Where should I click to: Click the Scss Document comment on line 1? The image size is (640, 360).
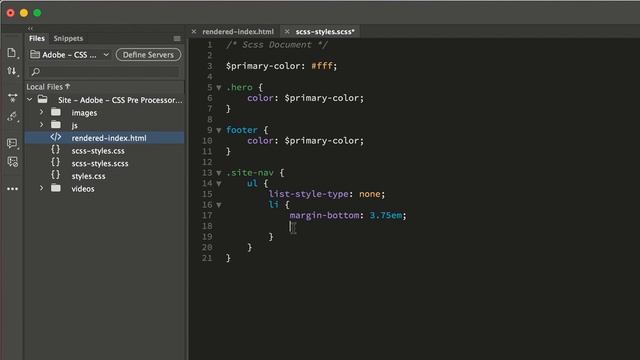(277, 44)
